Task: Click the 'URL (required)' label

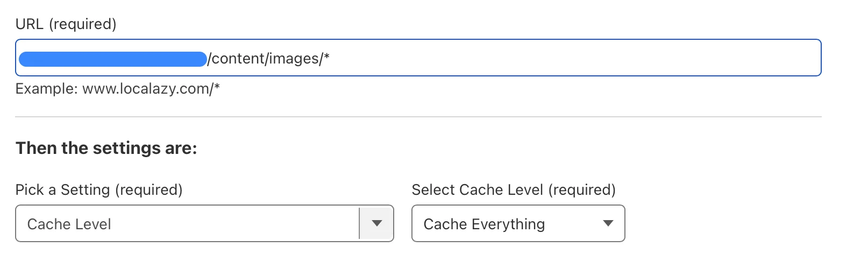Action: (x=66, y=24)
